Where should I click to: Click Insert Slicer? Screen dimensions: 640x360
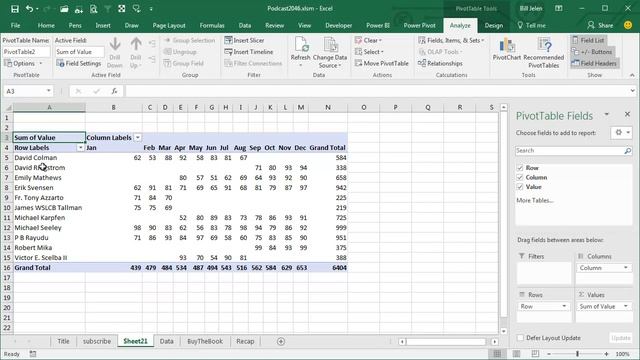click(x=244, y=40)
